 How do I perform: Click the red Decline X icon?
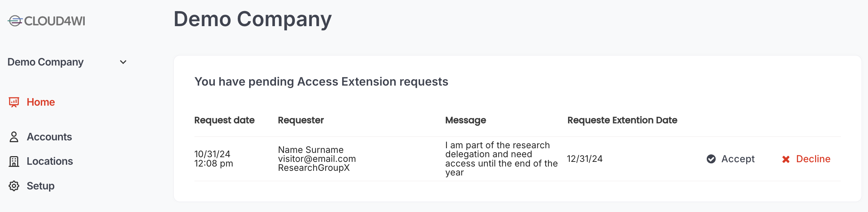[786, 159]
